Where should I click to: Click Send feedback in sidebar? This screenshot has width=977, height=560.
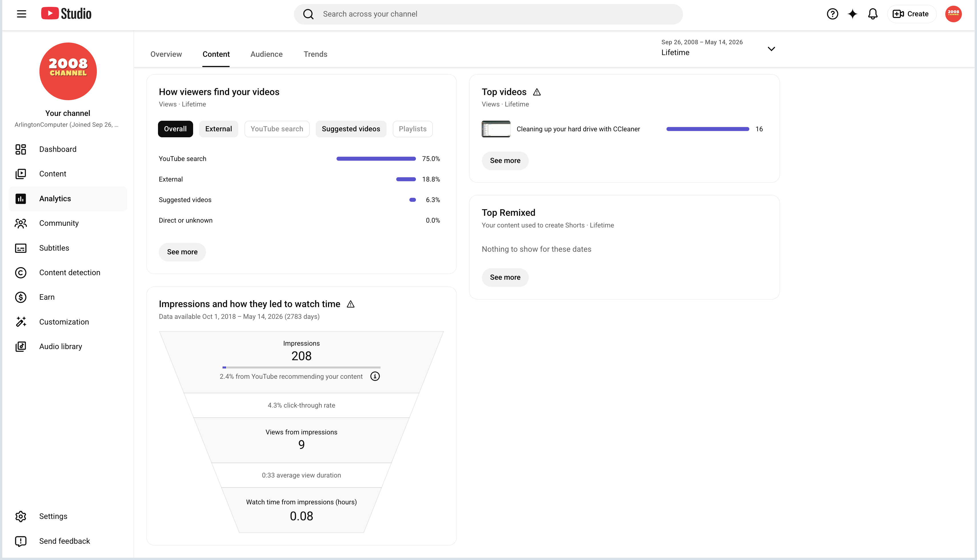click(x=68, y=541)
